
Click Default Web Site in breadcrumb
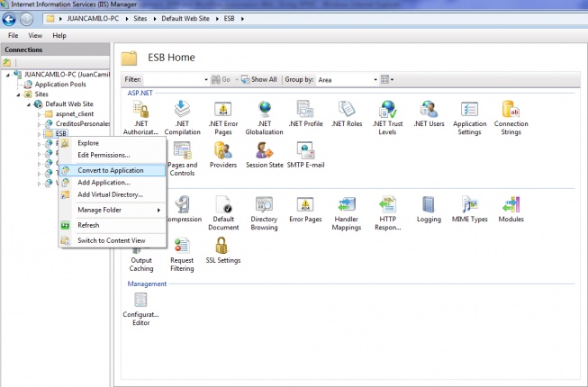click(x=185, y=18)
